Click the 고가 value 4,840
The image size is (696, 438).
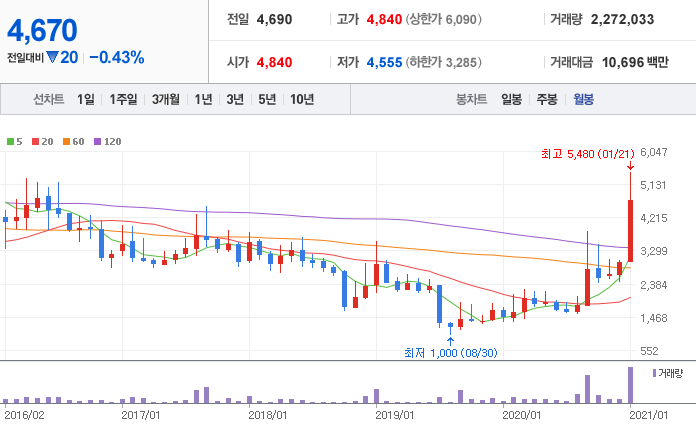point(384,20)
